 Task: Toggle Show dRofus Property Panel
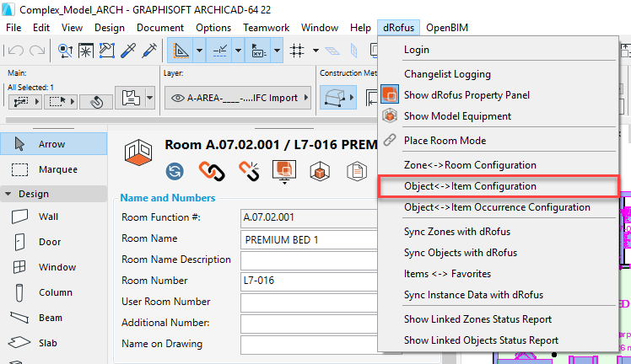pyautogui.click(x=467, y=95)
